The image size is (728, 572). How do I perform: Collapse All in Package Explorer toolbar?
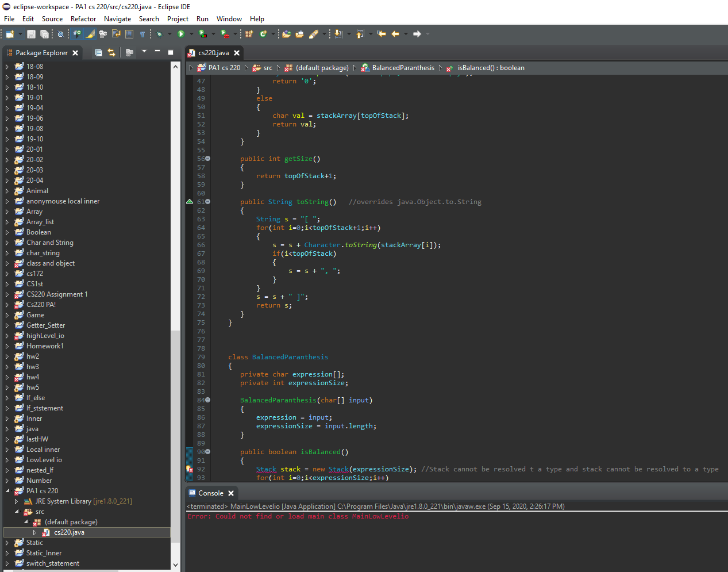coord(99,52)
